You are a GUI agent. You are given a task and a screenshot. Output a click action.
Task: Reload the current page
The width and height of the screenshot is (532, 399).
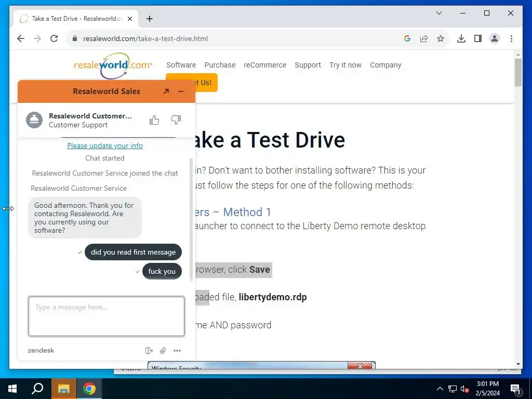[54, 38]
